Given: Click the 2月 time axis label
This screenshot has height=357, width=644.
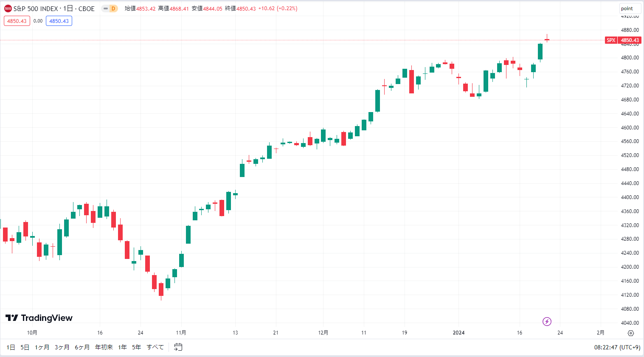Looking at the screenshot, I should pyautogui.click(x=600, y=333).
